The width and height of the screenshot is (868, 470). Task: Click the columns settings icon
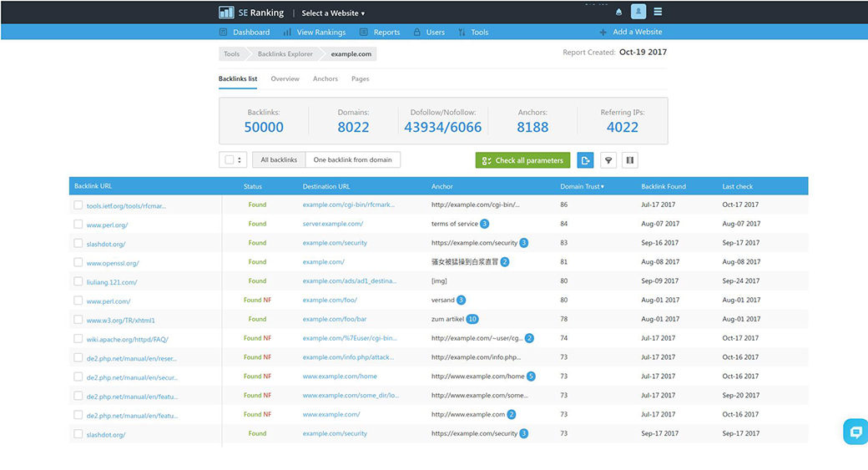[630, 160]
